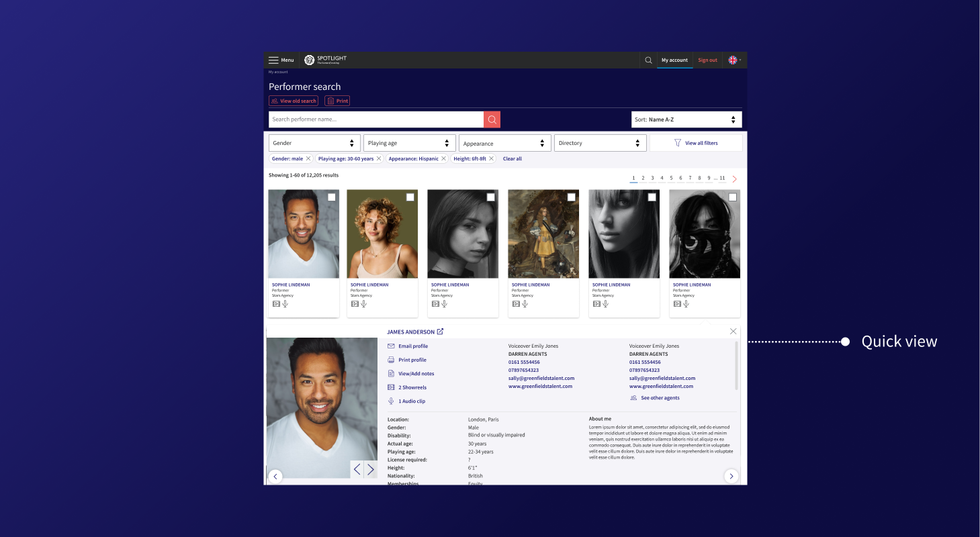Open the Directory filter dropdown
The image size is (980, 537).
point(600,143)
